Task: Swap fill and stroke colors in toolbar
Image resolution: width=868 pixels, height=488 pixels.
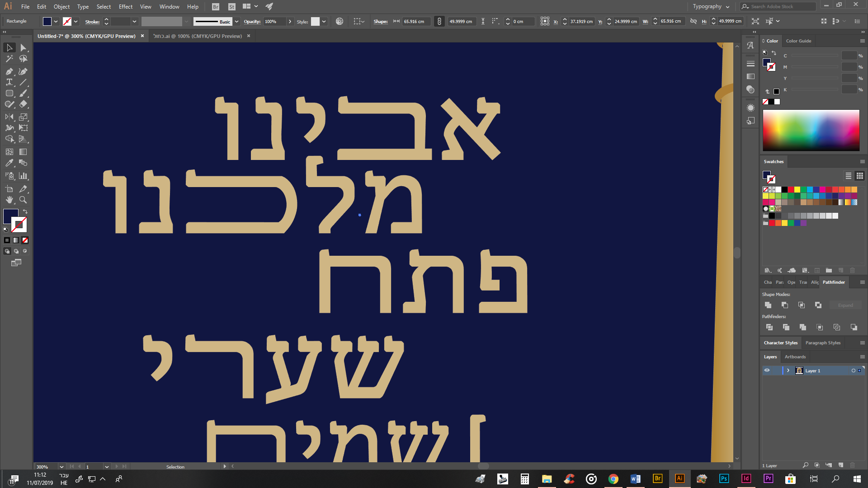Action: [x=25, y=211]
